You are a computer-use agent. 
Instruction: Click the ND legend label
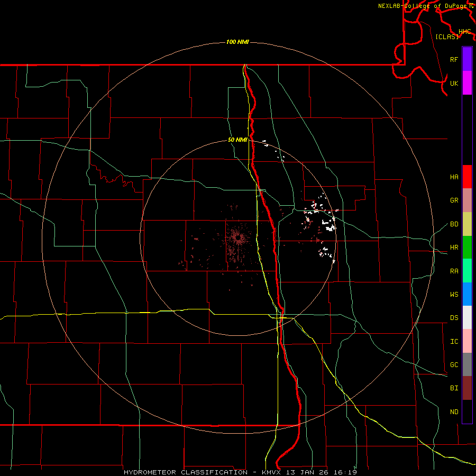(x=454, y=412)
